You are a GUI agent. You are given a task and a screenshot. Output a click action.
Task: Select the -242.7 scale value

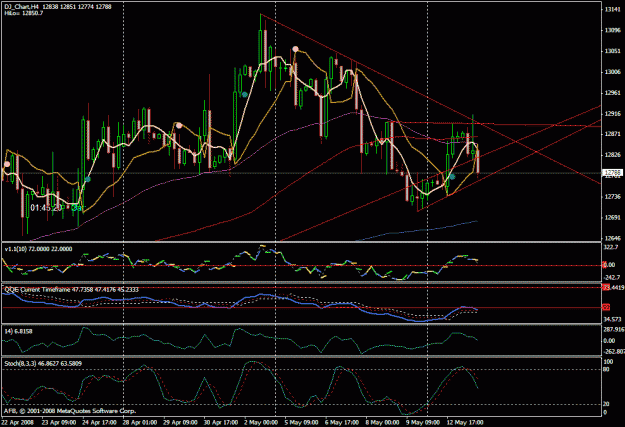pos(611,277)
